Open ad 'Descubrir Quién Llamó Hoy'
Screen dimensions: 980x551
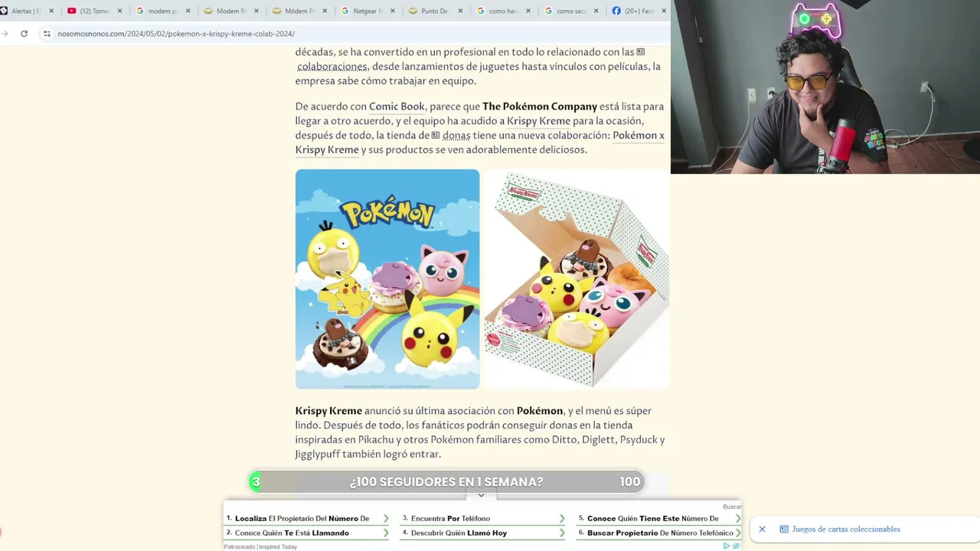(459, 533)
